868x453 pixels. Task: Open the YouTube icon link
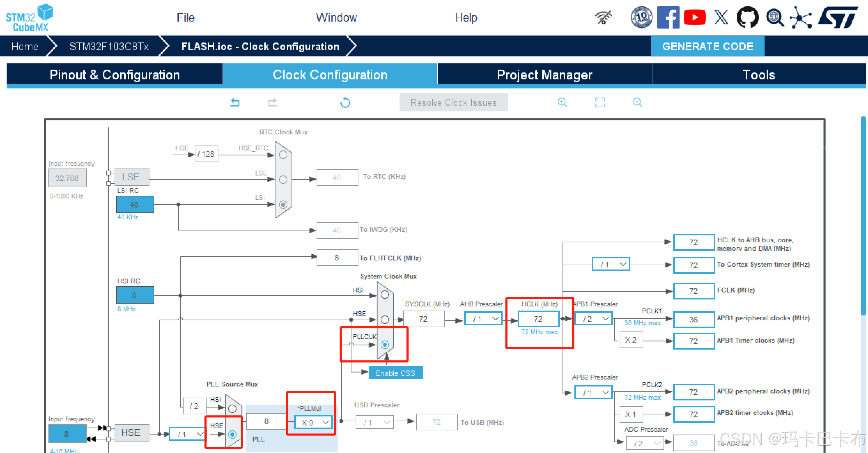point(695,17)
